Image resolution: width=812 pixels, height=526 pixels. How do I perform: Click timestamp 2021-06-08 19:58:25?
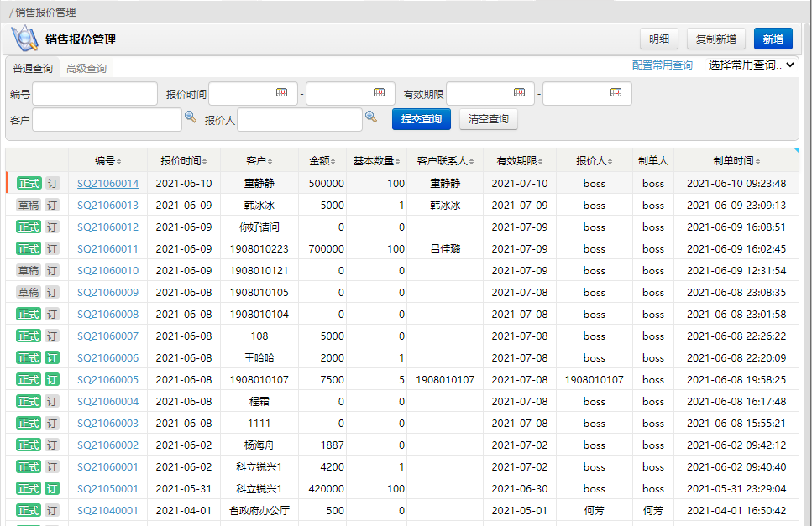tap(736, 379)
